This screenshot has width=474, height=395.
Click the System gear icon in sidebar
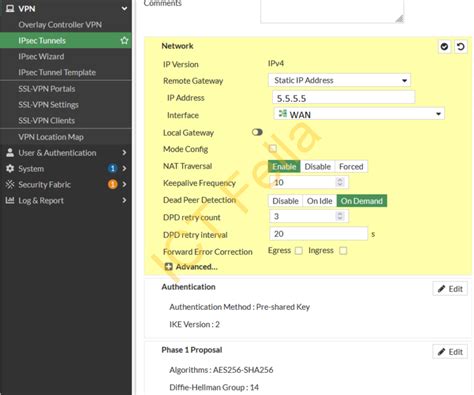click(x=10, y=169)
